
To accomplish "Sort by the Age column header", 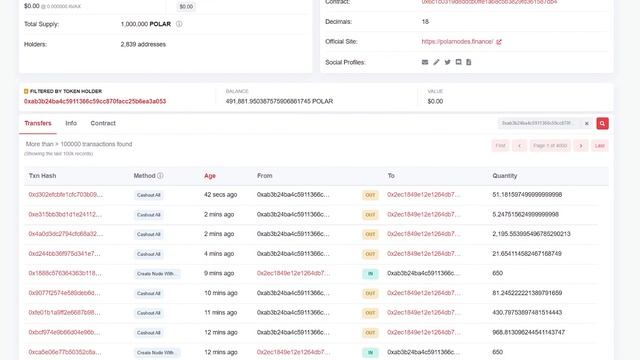I will (210, 176).
